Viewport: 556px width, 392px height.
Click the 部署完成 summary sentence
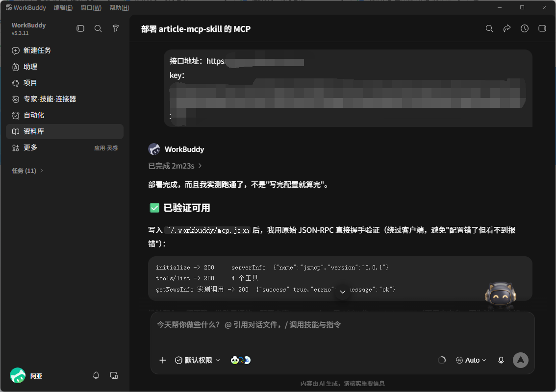[239, 185]
